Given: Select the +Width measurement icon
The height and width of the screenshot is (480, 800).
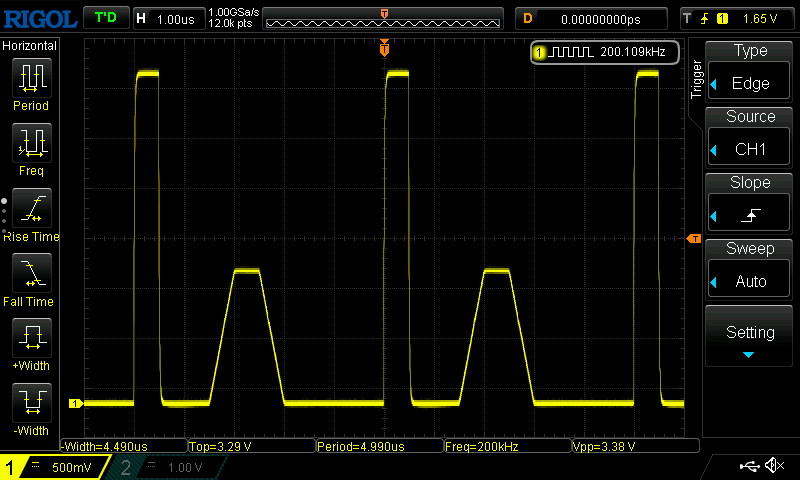Looking at the screenshot, I should click(32, 338).
